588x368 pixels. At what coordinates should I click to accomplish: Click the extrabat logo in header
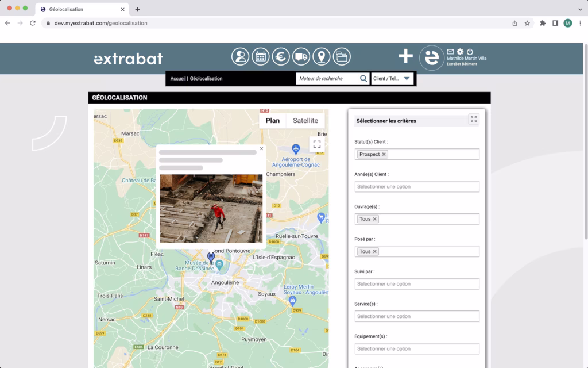tap(128, 59)
